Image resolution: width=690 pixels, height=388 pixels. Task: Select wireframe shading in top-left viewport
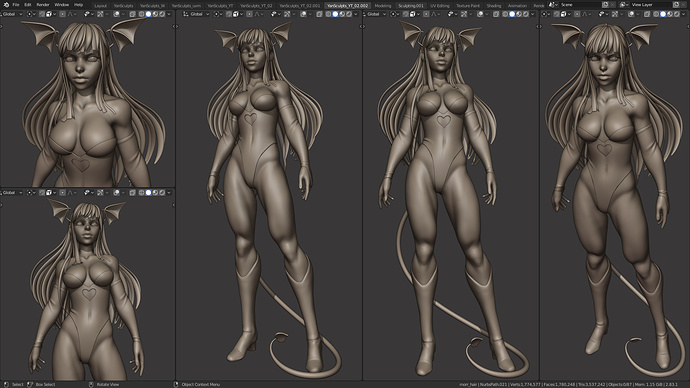click(x=141, y=14)
